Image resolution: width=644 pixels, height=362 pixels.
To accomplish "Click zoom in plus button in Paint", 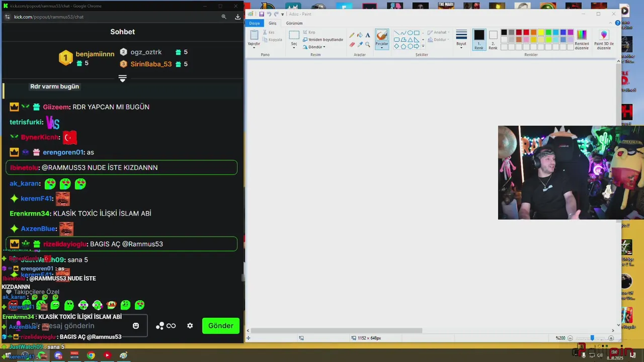I will pyautogui.click(x=611, y=338).
